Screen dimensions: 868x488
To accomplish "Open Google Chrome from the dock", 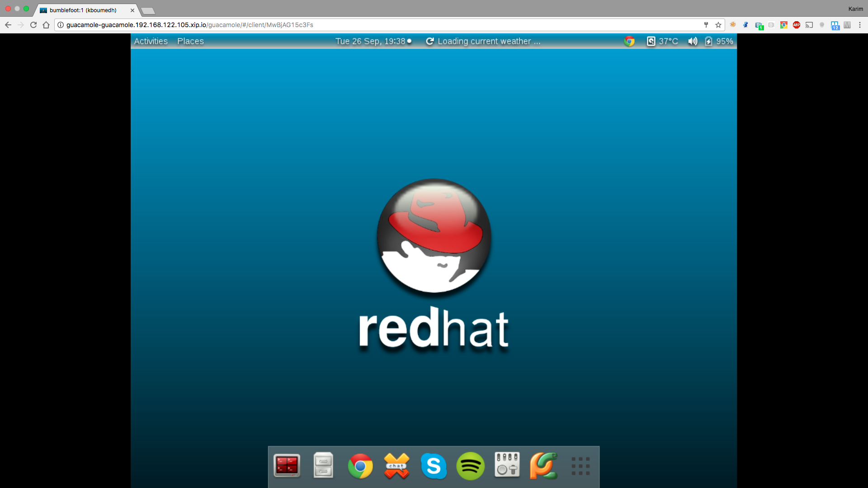I will [x=360, y=466].
